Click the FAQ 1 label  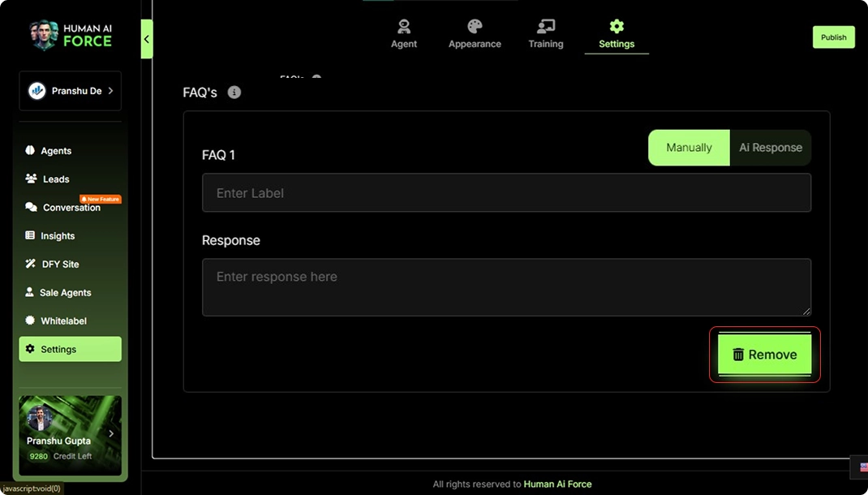219,155
